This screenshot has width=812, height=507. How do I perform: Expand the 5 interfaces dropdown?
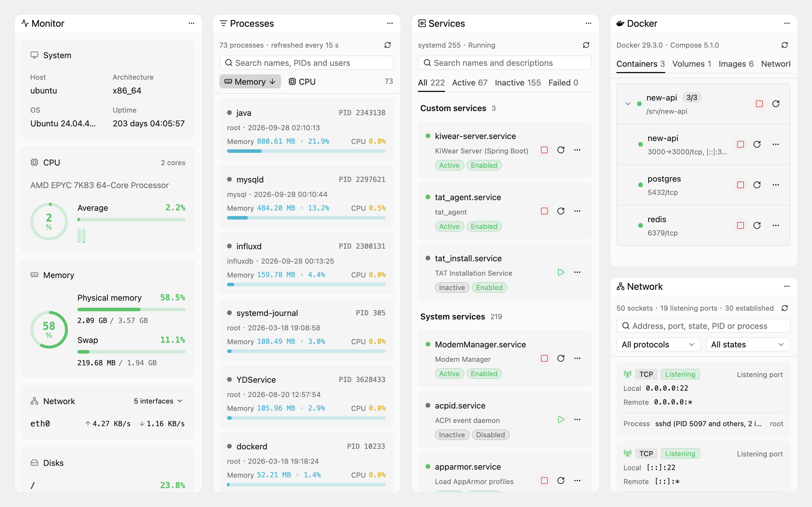click(158, 401)
